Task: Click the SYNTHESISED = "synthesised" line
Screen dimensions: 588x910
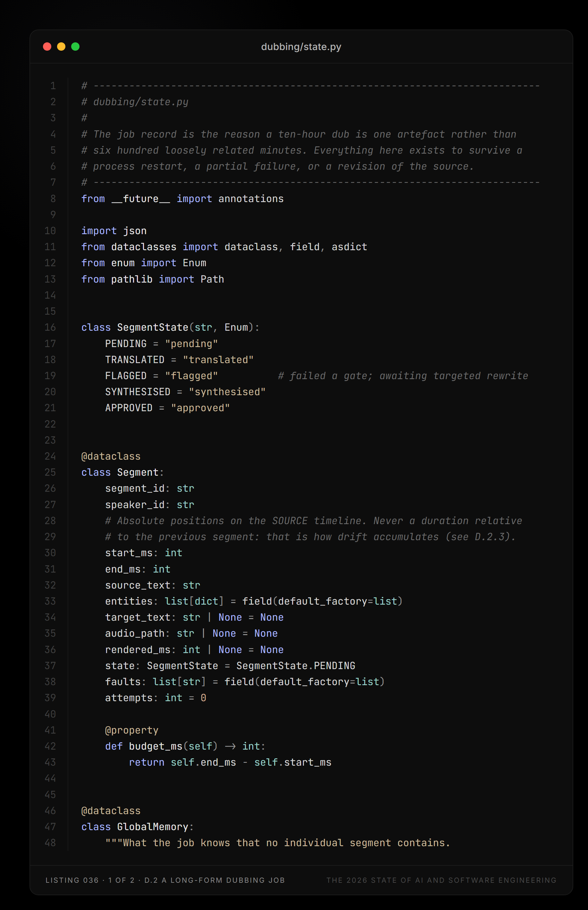Action: [185, 392]
